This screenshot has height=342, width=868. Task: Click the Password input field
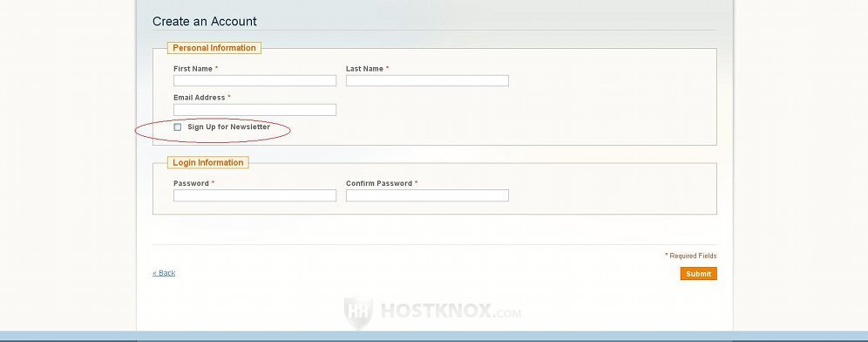coord(254,195)
